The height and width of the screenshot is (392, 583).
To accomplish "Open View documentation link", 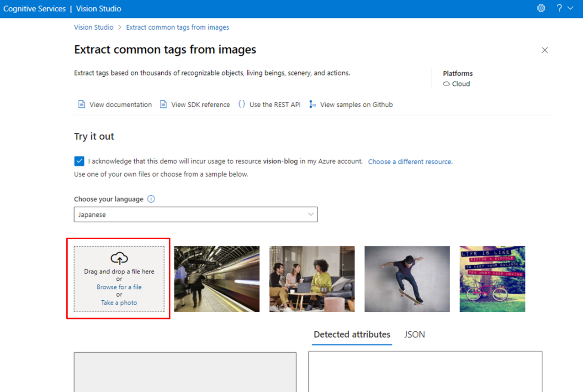I will click(121, 105).
